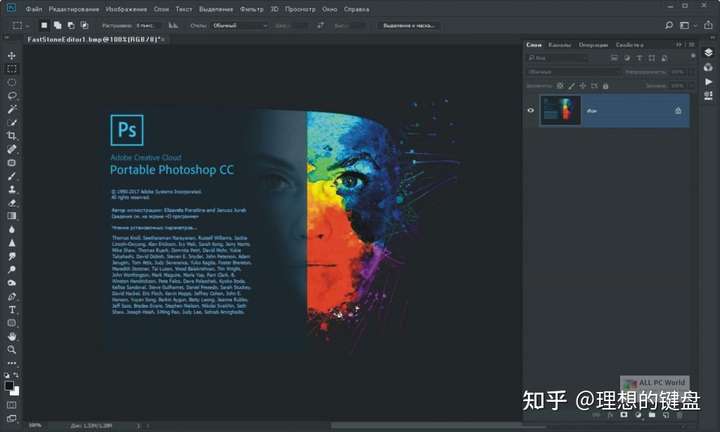Set the background color swatch

(x=16, y=392)
